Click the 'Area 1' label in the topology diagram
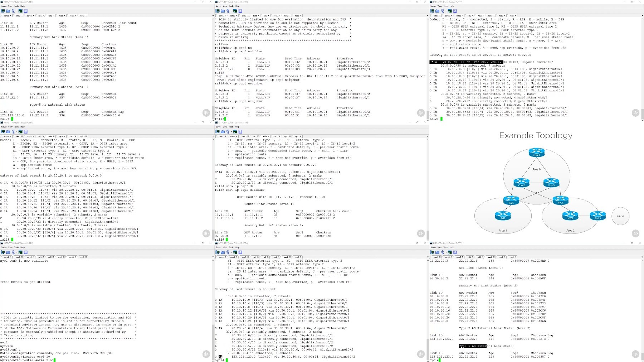Viewport: 644px width, 362px height. click(x=503, y=231)
